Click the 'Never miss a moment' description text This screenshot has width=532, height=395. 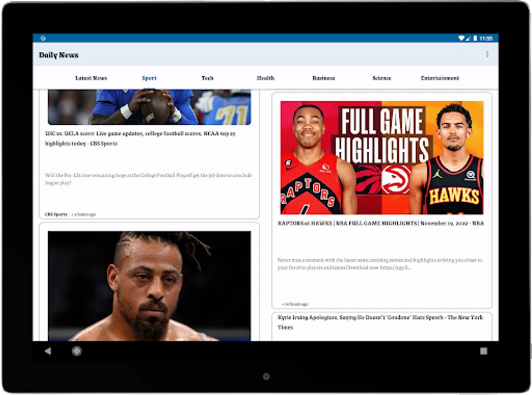380,264
